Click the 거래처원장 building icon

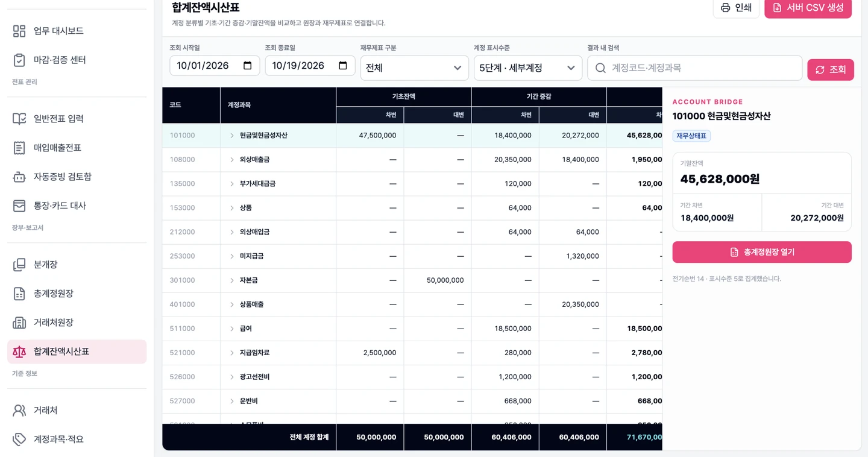click(19, 323)
